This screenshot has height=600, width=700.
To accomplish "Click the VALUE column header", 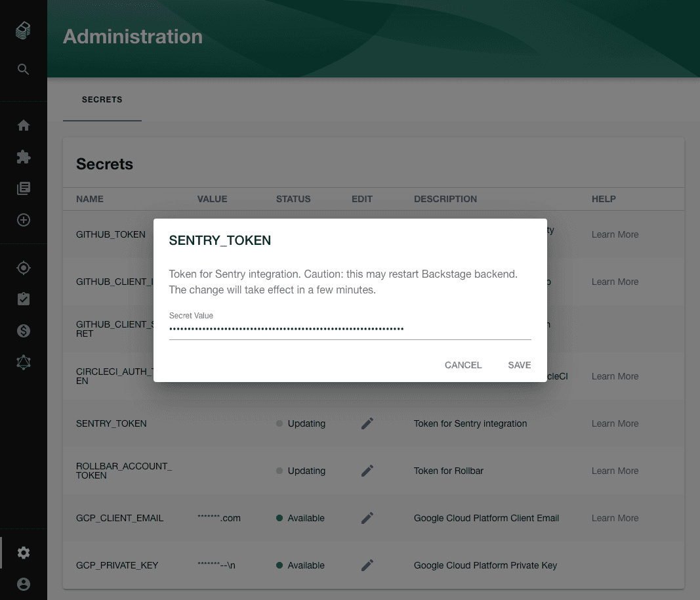I will point(212,200).
